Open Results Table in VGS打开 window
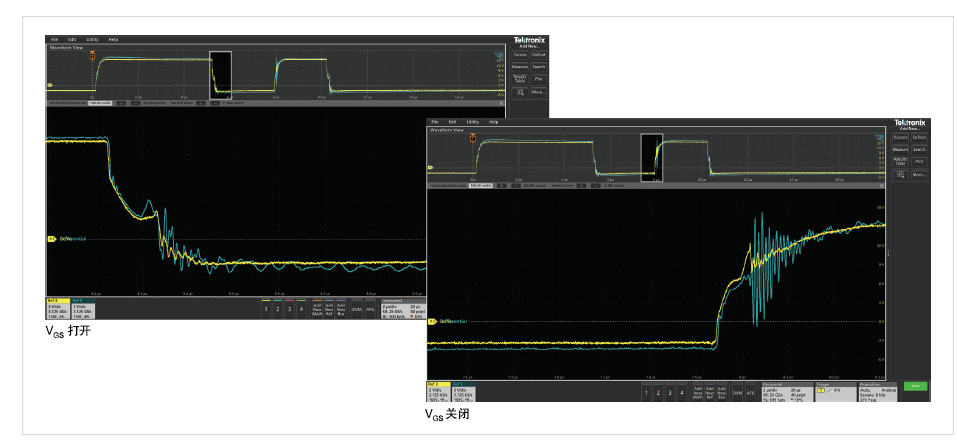This screenshot has width=957, height=440. (x=520, y=79)
